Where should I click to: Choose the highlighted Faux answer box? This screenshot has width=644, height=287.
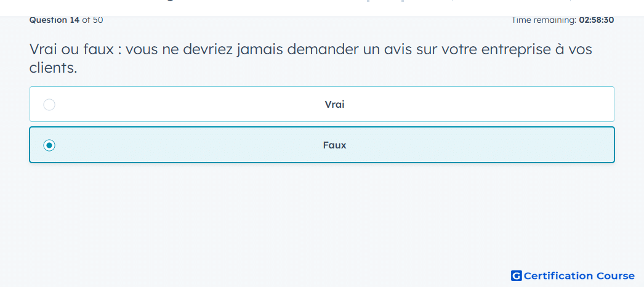coord(322,145)
